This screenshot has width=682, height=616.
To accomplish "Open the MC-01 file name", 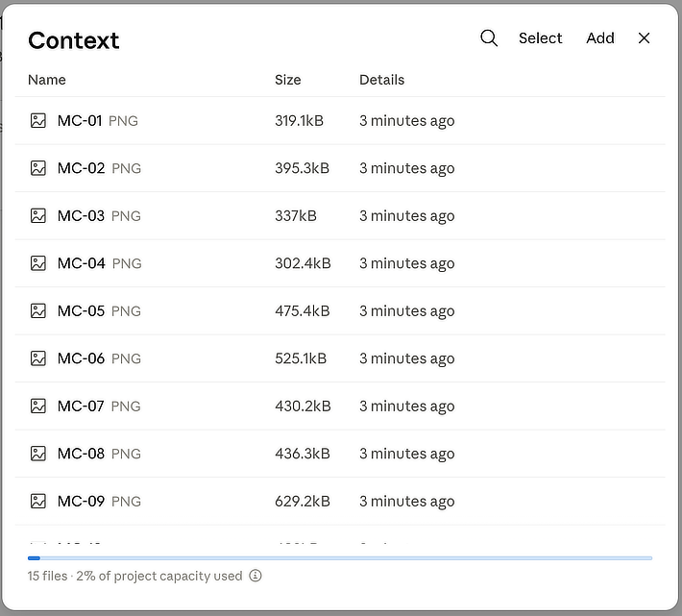I will (x=80, y=120).
